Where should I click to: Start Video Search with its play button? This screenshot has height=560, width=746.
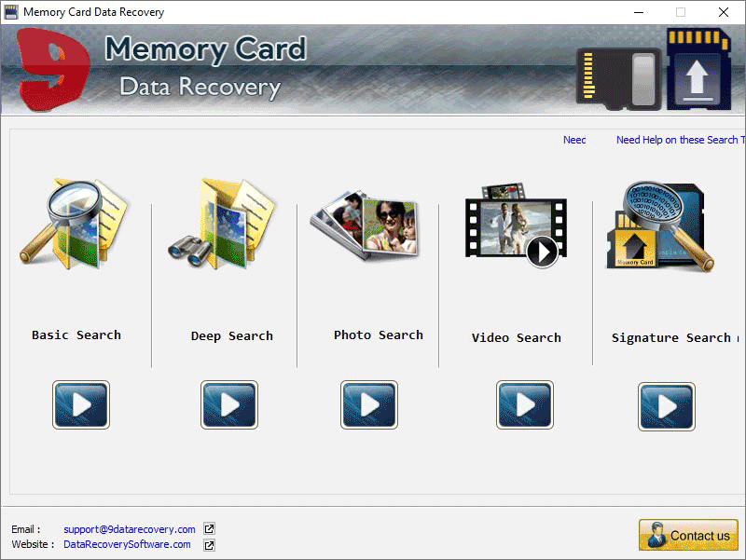pos(525,405)
